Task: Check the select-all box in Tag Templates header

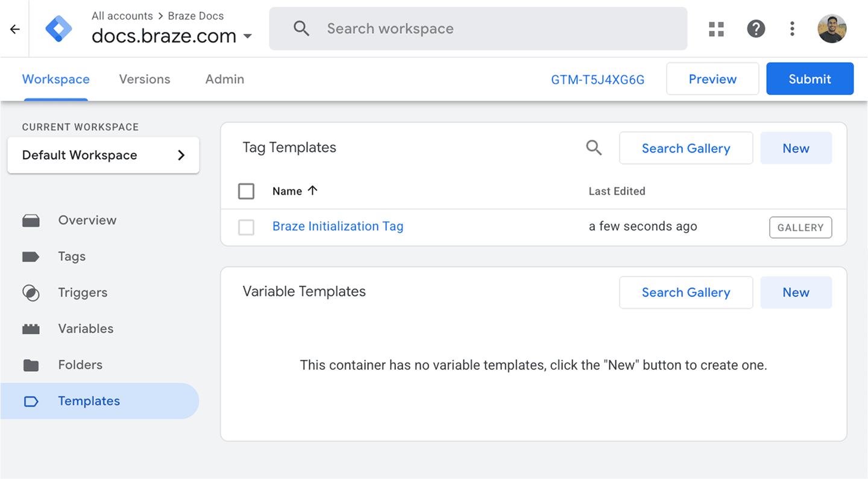Action: pyautogui.click(x=247, y=191)
